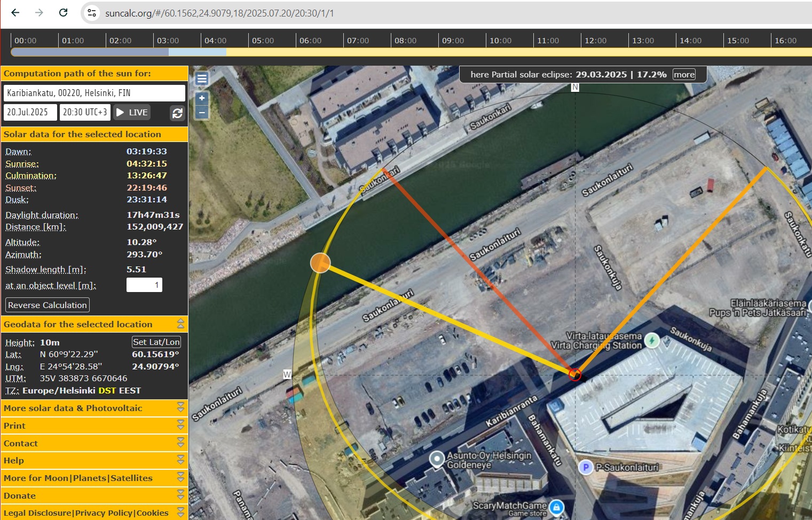The width and height of the screenshot is (812, 520).
Task: Expand the Print section
Action: point(180,426)
